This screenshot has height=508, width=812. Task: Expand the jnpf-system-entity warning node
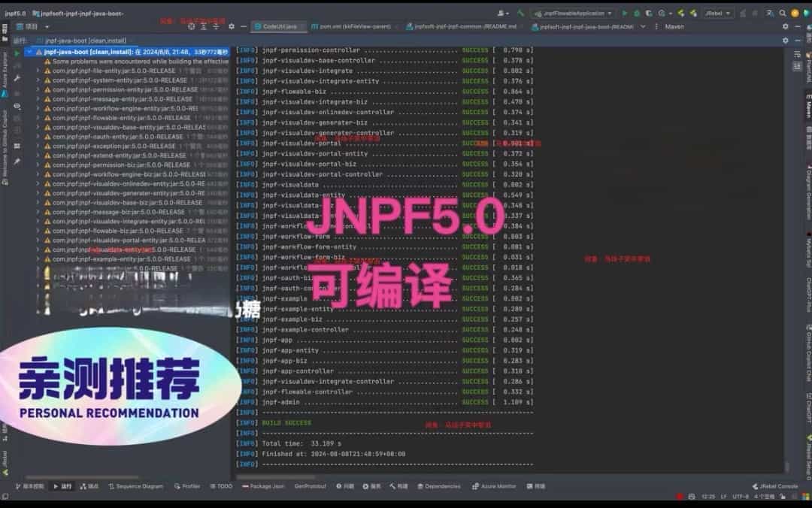point(38,80)
